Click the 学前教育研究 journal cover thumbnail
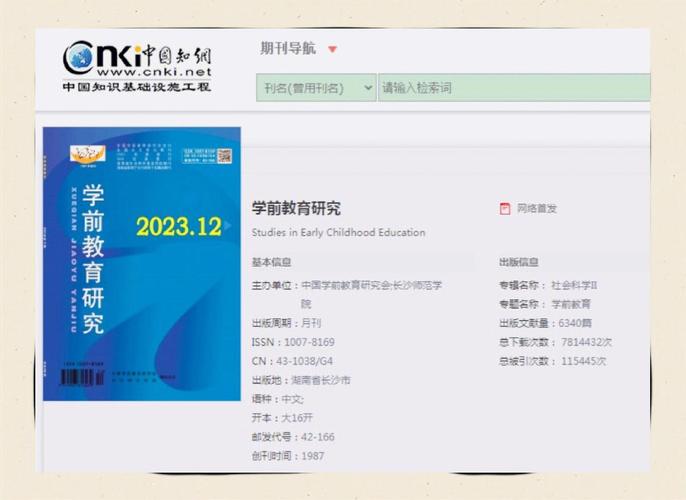Viewport: 686px width, 500px height. point(142,264)
